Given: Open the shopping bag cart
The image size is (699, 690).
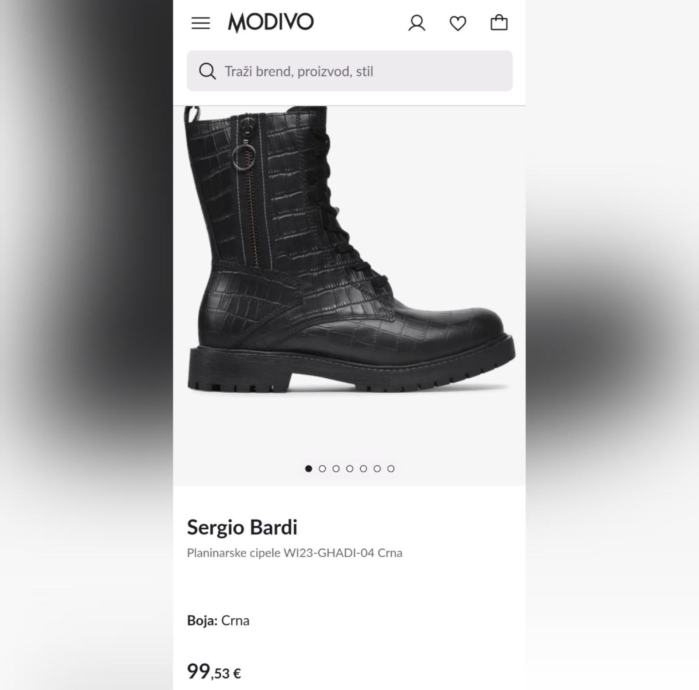Looking at the screenshot, I should pos(499,23).
